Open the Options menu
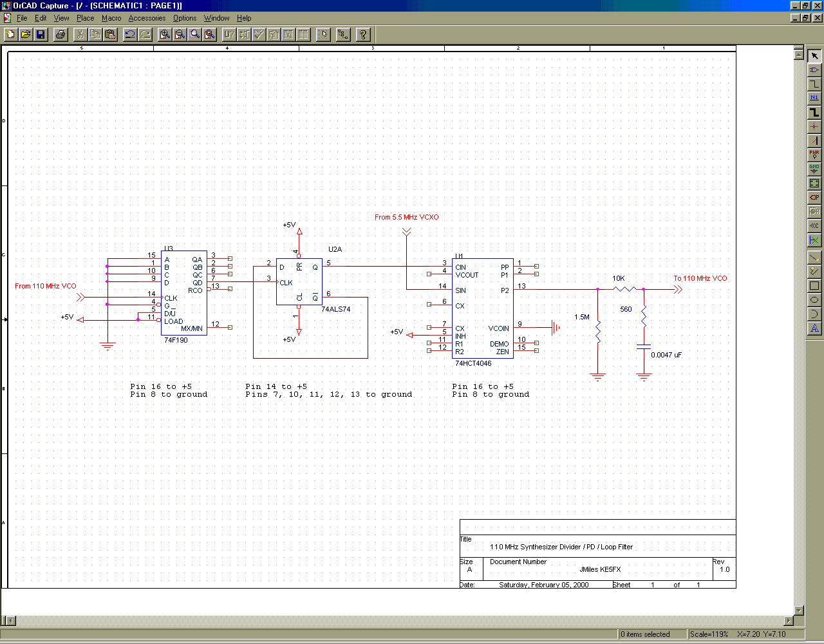The image size is (824, 644). (185, 18)
